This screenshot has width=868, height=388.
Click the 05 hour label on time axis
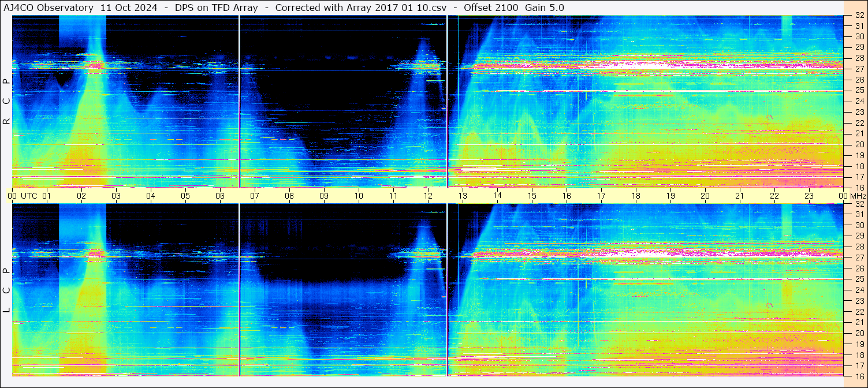click(185, 196)
